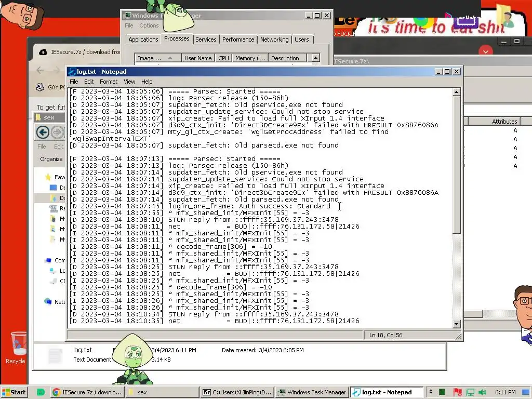This screenshot has width=532, height=399.
Task: Switch to Chrome IESecure.7z taskbar button
Action: [87, 392]
